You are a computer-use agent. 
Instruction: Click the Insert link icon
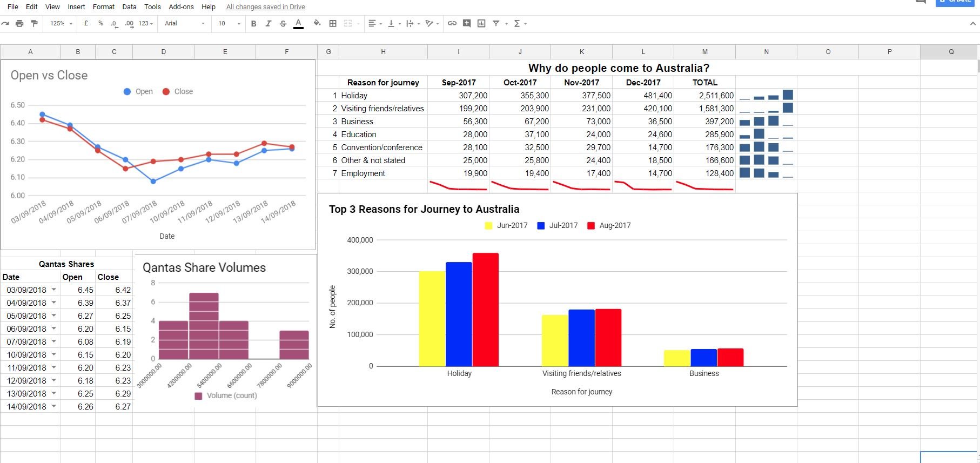coord(452,23)
